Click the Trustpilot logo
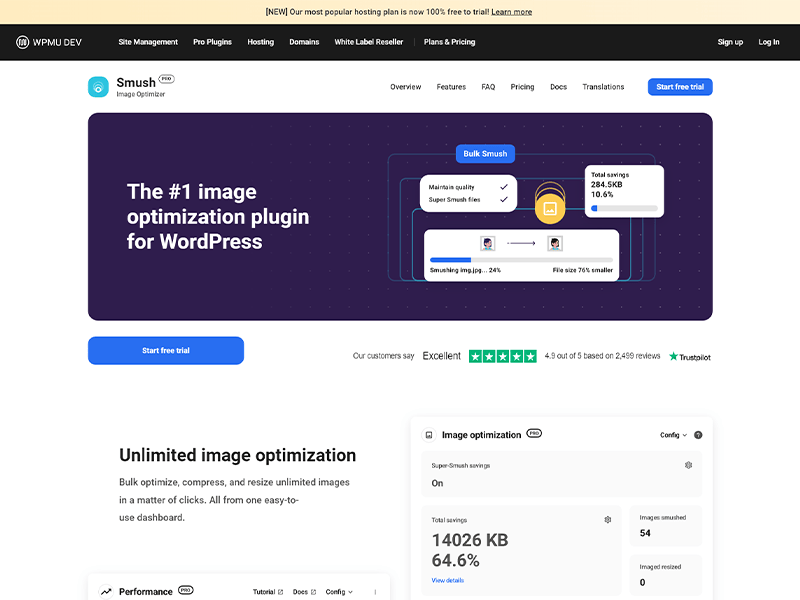Screen dimensions: 800x600 point(690,357)
